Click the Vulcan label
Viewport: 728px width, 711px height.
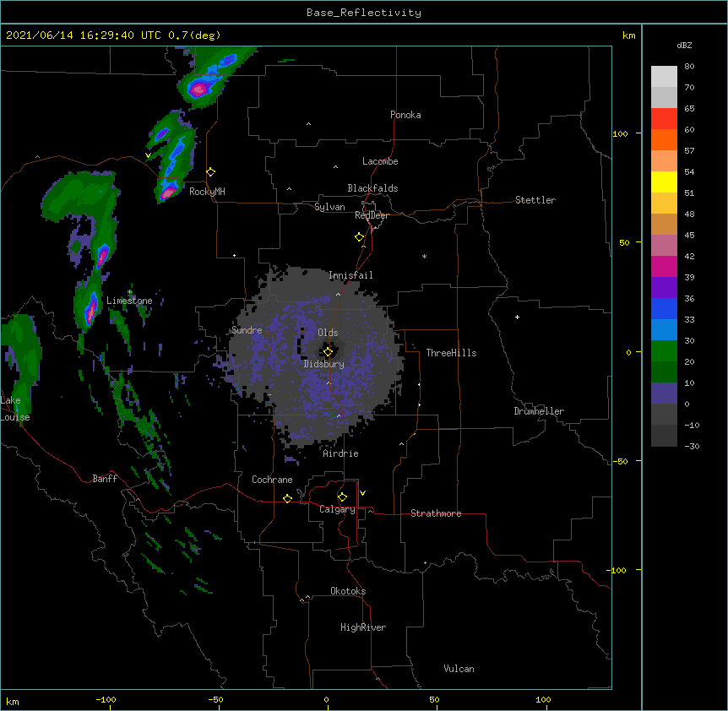459,669
